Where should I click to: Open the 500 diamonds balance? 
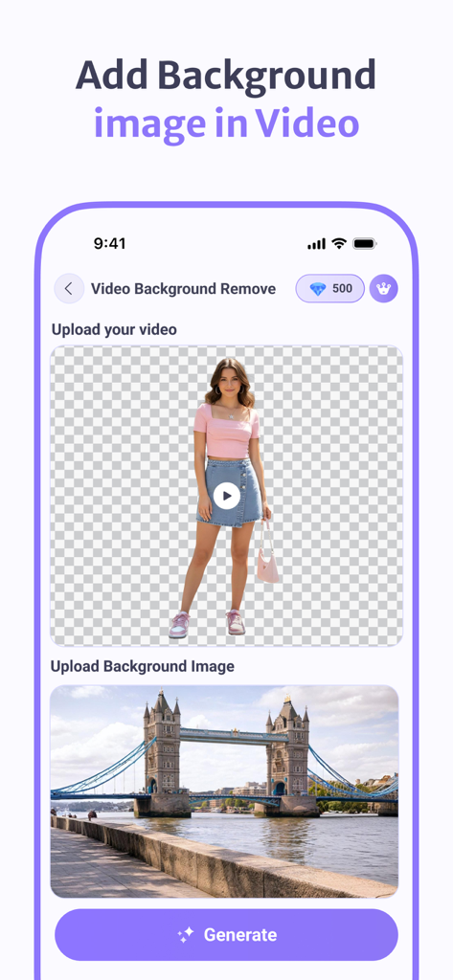coord(329,289)
